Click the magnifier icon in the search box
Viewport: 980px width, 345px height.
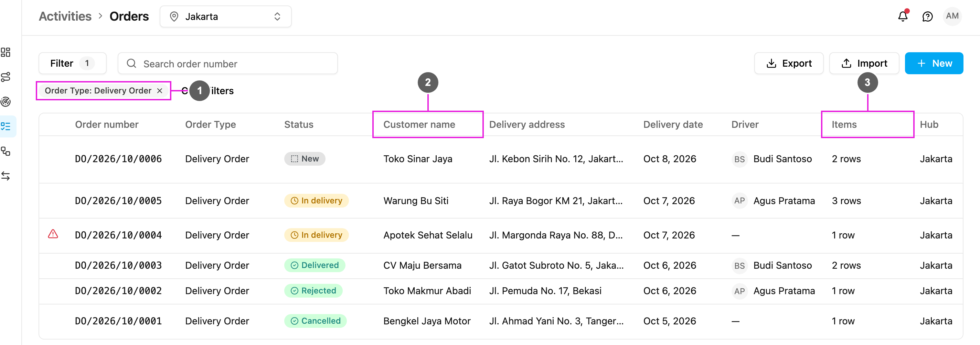131,64
